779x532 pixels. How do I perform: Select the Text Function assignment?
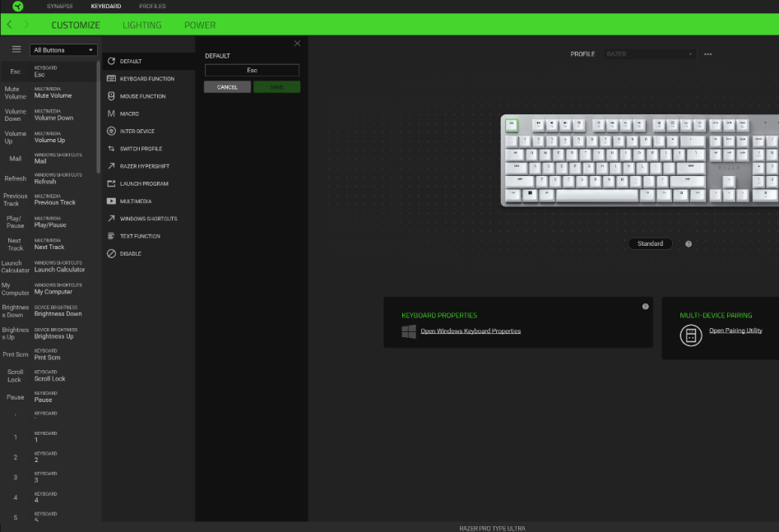click(x=140, y=236)
